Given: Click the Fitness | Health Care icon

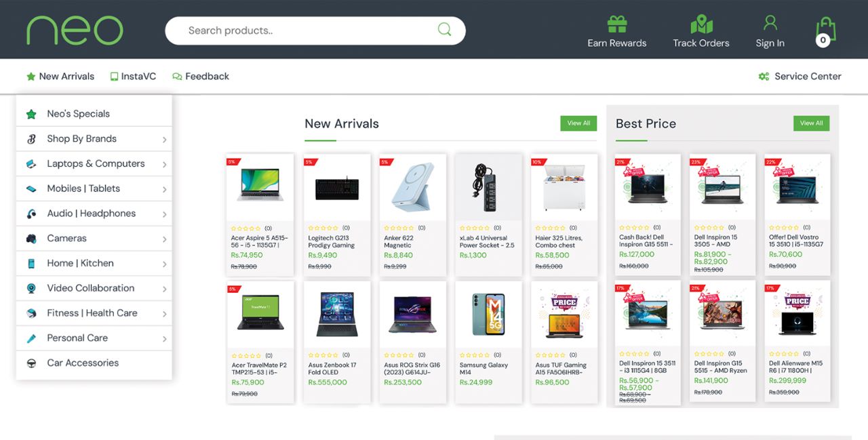Looking at the screenshot, I should [x=31, y=313].
